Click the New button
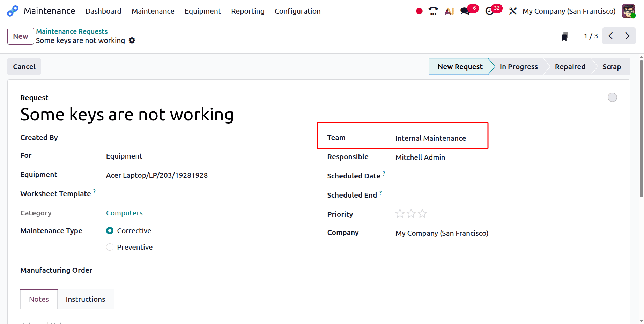The image size is (644, 324). pos(21,36)
